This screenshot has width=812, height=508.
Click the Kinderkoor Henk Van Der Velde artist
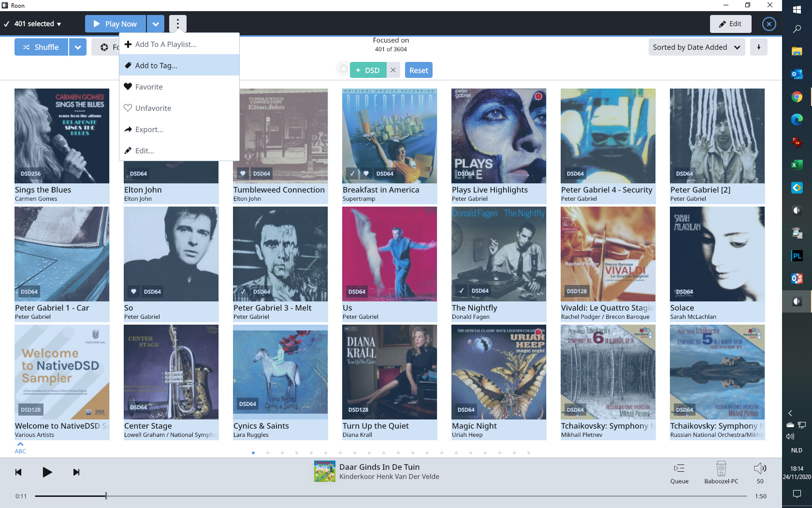(x=389, y=477)
